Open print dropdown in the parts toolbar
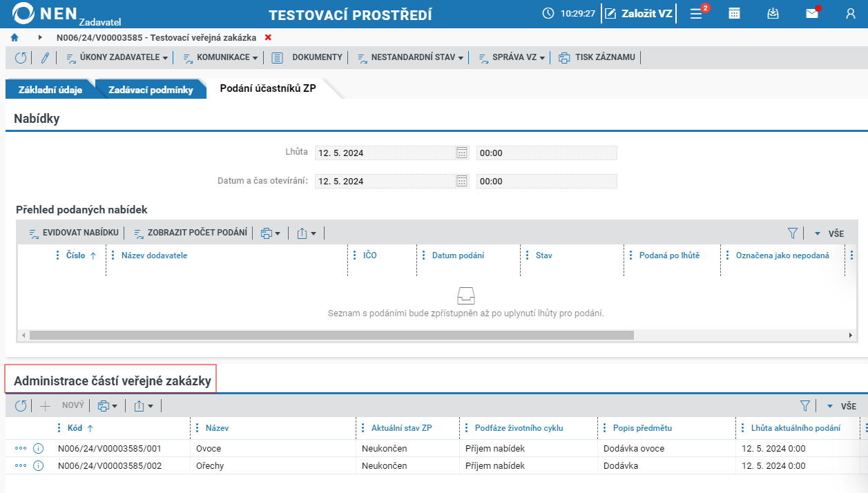This screenshot has height=493, width=868. [x=107, y=406]
